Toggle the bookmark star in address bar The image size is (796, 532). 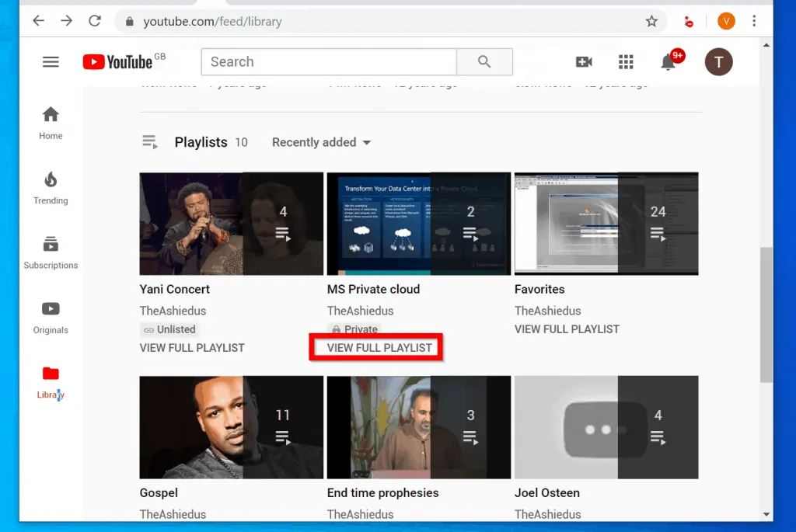point(652,21)
